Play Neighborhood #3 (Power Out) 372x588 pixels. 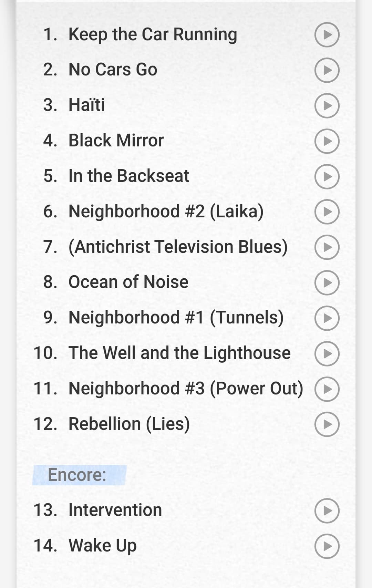click(x=327, y=389)
